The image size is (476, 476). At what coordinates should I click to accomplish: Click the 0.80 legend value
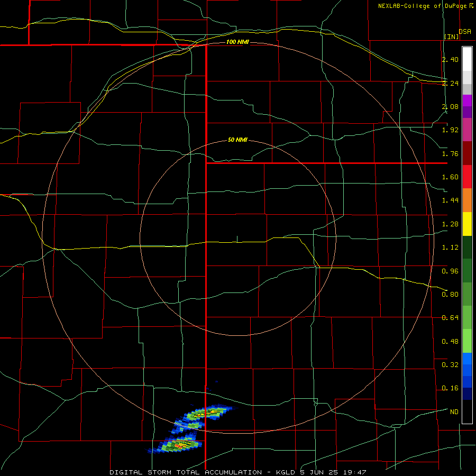pyautogui.click(x=450, y=295)
